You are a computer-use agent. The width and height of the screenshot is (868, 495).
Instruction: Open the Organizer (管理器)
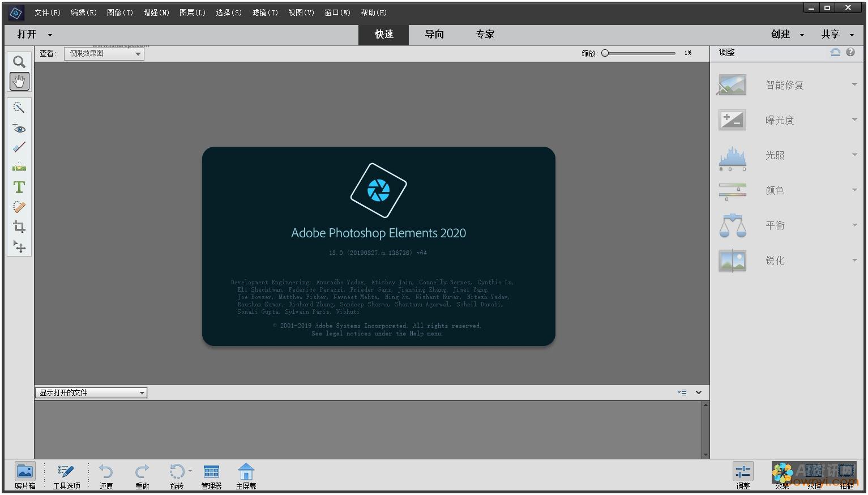(211, 476)
